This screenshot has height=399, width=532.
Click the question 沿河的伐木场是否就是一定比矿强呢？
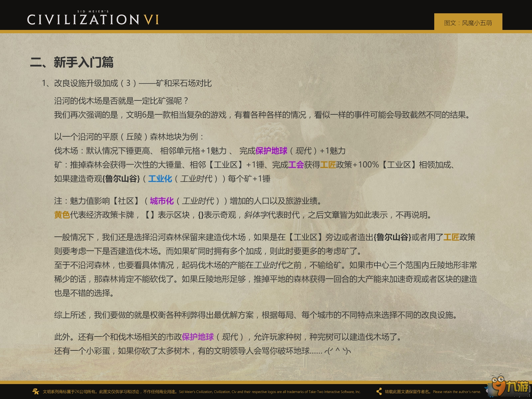point(122,101)
